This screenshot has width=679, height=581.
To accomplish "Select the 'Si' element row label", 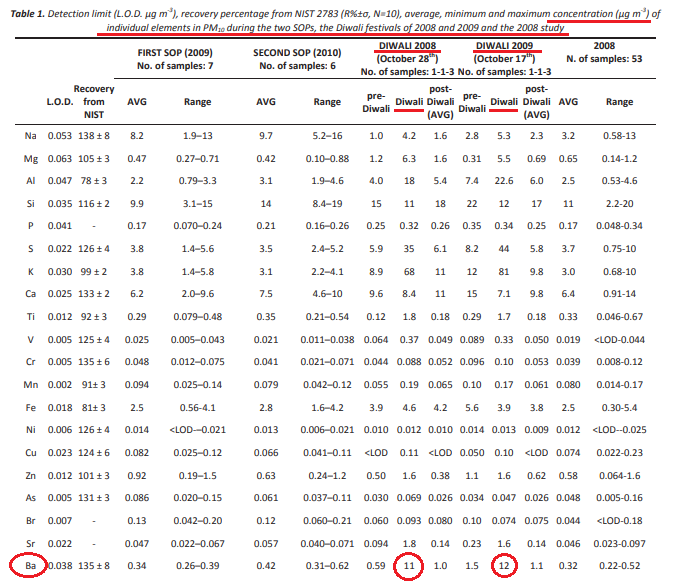I will pyautogui.click(x=30, y=204).
